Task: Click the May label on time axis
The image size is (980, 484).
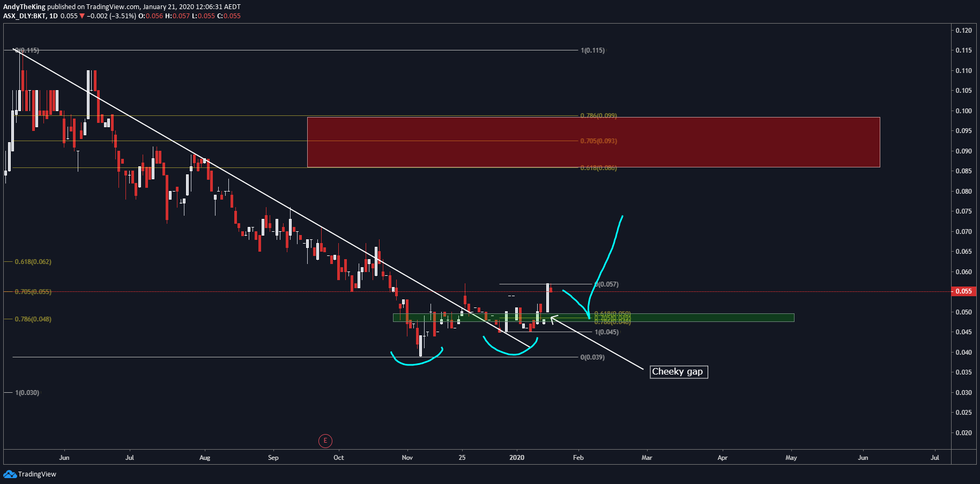Action: 791,458
